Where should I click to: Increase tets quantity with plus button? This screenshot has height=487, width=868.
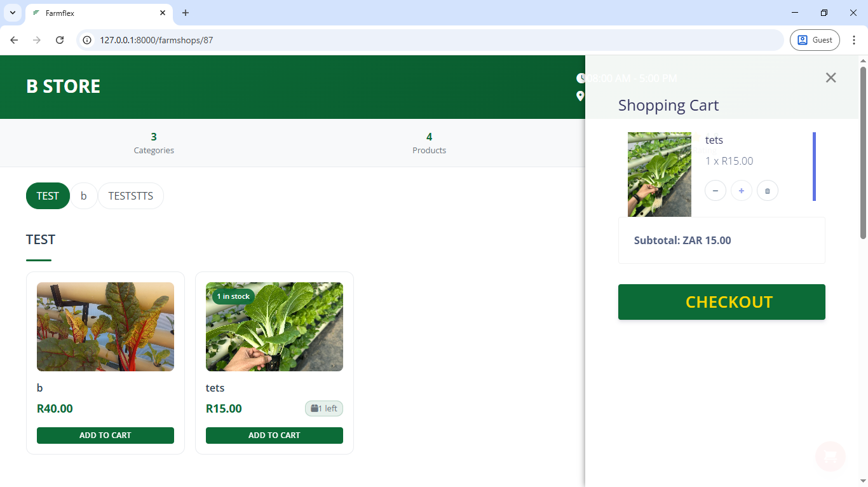[x=742, y=191]
